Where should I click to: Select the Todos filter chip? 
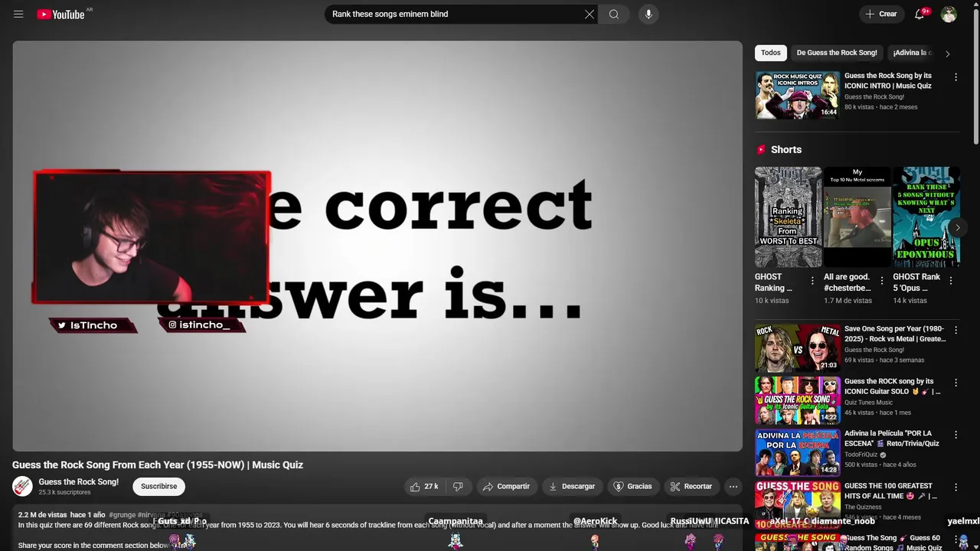[771, 53]
